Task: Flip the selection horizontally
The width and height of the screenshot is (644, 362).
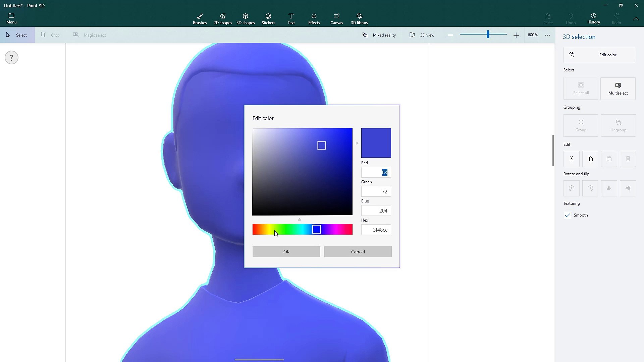Action: (x=609, y=188)
